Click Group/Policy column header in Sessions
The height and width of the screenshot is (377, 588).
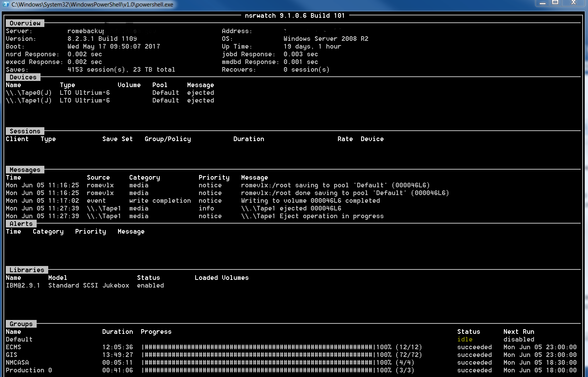point(168,139)
